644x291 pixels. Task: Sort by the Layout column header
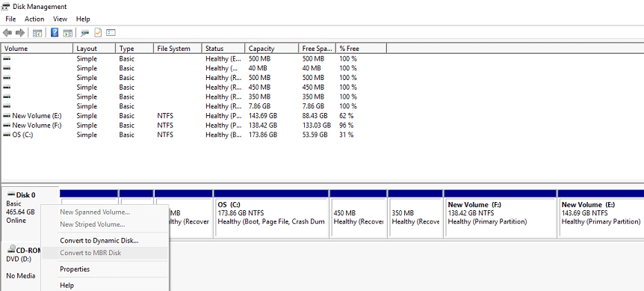tap(94, 49)
